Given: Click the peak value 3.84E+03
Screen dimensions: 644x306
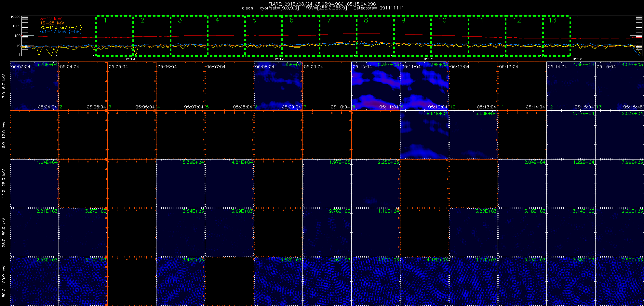Looking at the screenshot, I should tap(193, 211).
